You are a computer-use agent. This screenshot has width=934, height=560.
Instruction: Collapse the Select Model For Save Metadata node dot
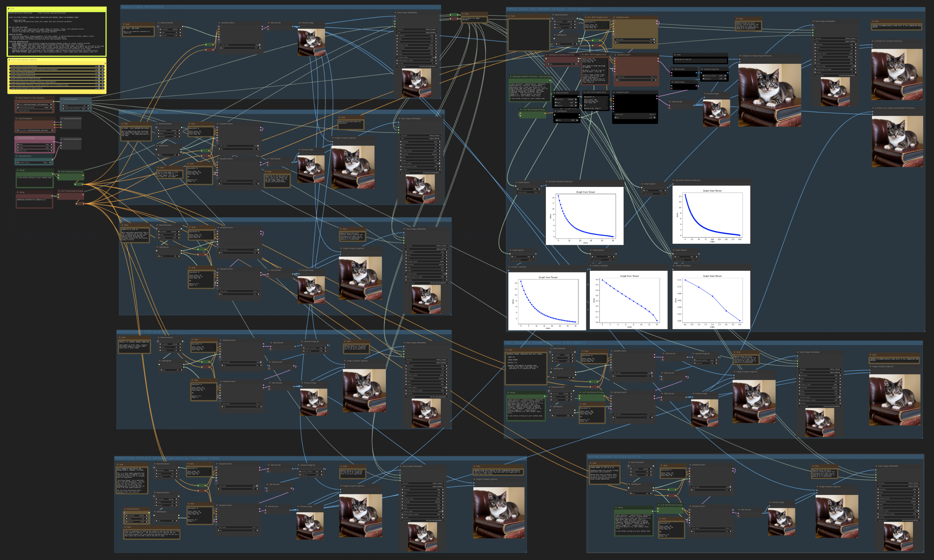[x=17, y=98]
